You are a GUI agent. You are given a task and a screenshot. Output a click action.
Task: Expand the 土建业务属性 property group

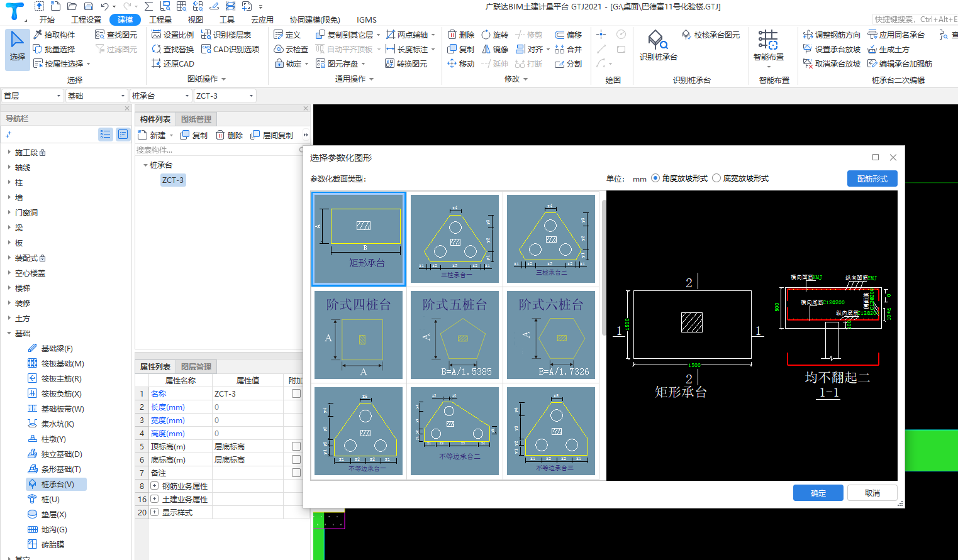pos(154,499)
